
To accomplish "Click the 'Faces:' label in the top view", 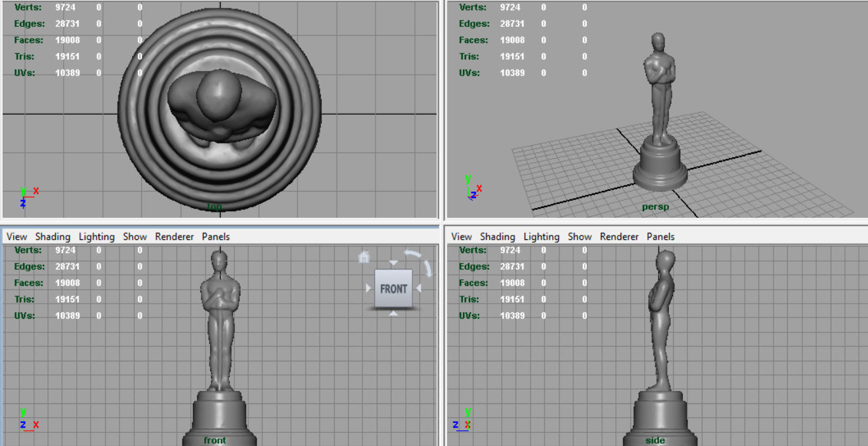I will (x=29, y=40).
